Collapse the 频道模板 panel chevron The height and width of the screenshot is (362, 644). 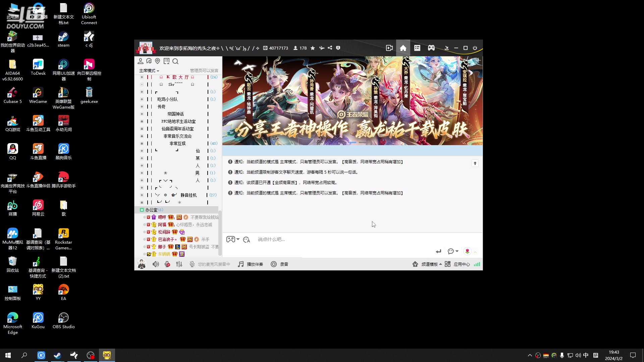tap(441, 264)
